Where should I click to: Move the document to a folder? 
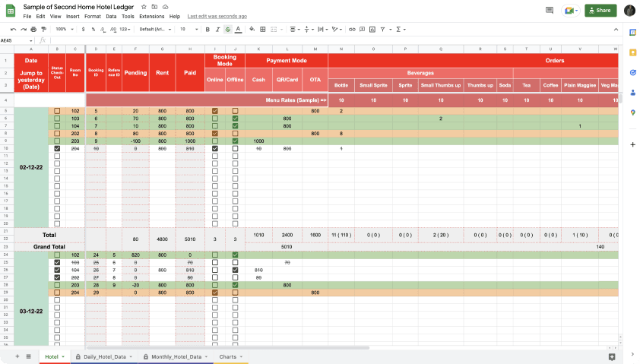pyautogui.click(x=154, y=7)
